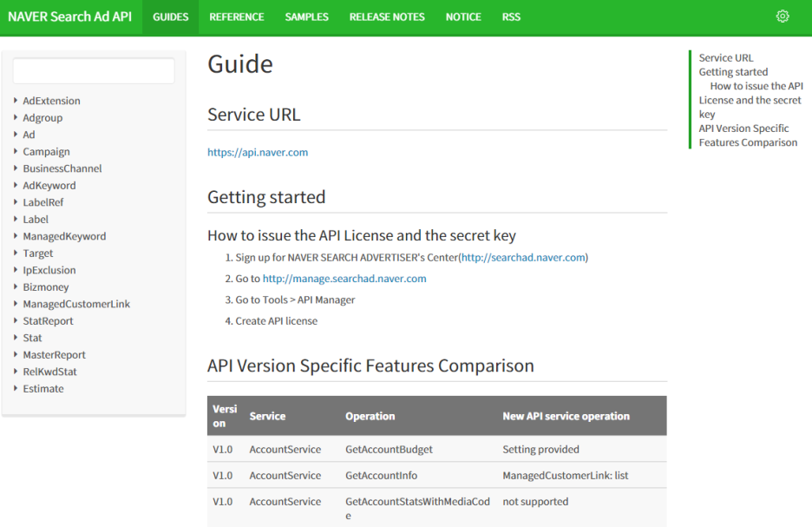Expand the AdKeyword tree arrow

pyautogui.click(x=16, y=185)
